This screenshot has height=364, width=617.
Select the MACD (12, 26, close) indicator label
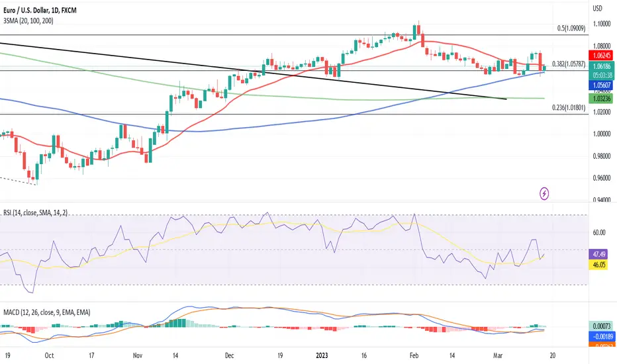click(x=47, y=312)
